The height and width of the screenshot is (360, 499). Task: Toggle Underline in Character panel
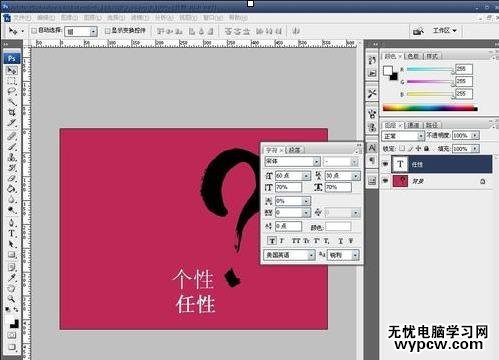click(340, 241)
